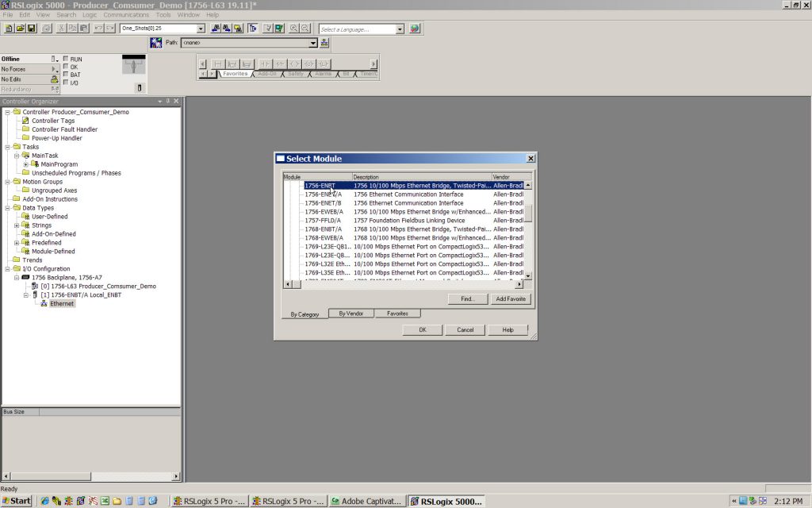Select the 1756-ENET/A module row
The width and height of the screenshot is (812, 508).
point(413,194)
